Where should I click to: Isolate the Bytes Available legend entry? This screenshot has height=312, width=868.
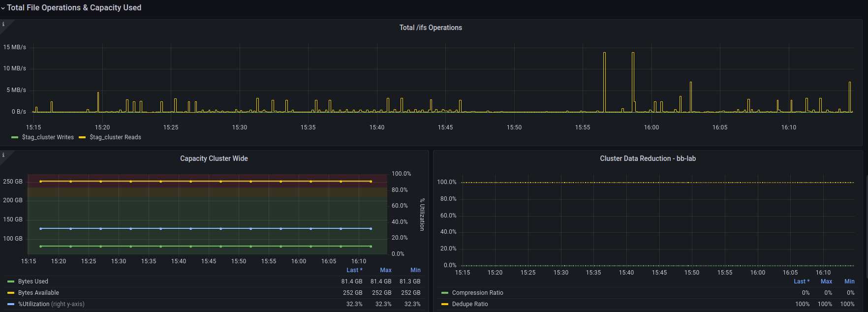click(x=38, y=293)
